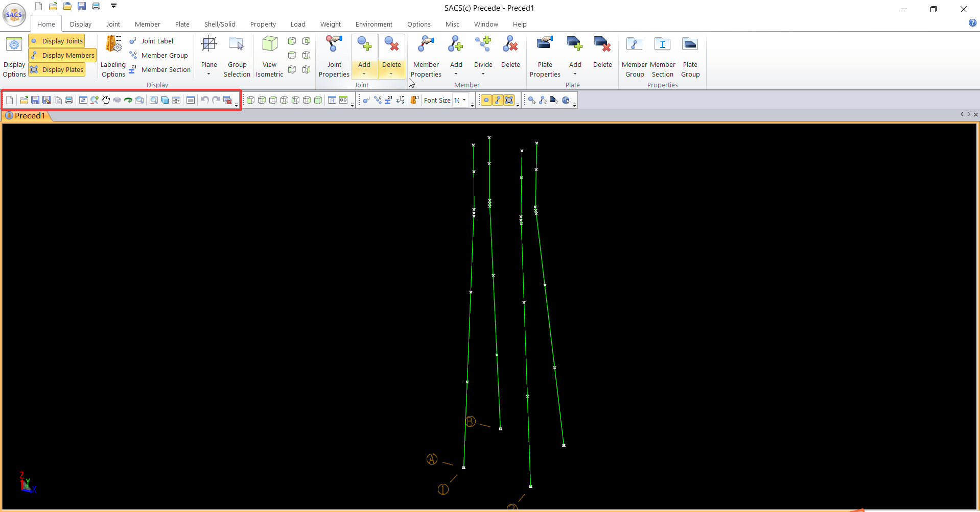Click the Refresh view icon in toolbar
Screen dimensions: 980x512
point(83,100)
